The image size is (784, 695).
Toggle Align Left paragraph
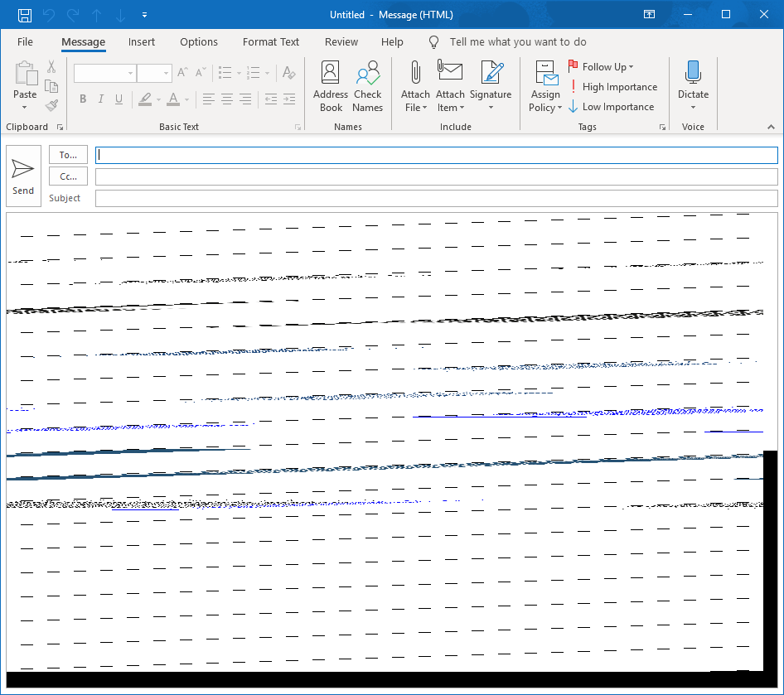pos(209,99)
